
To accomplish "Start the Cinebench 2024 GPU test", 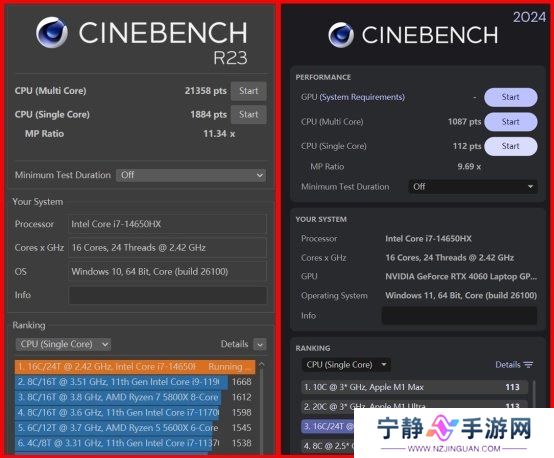I will (x=511, y=97).
